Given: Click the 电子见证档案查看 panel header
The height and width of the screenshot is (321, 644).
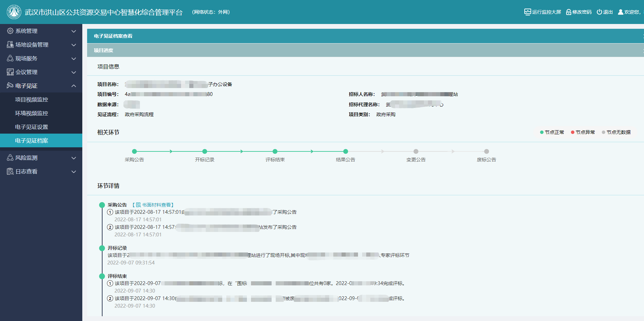Looking at the screenshot, I should coord(366,36).
